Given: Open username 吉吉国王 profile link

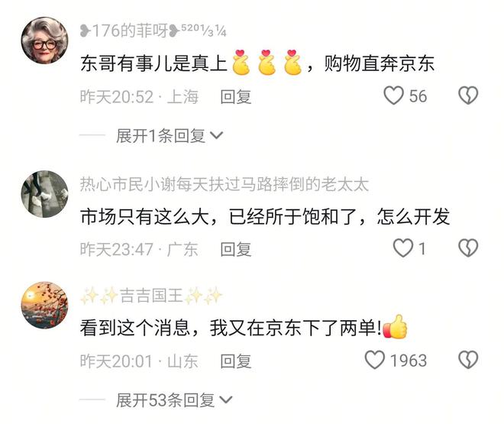Looking at the screenshot, I should pyautogui.click(x=151, y=296).
